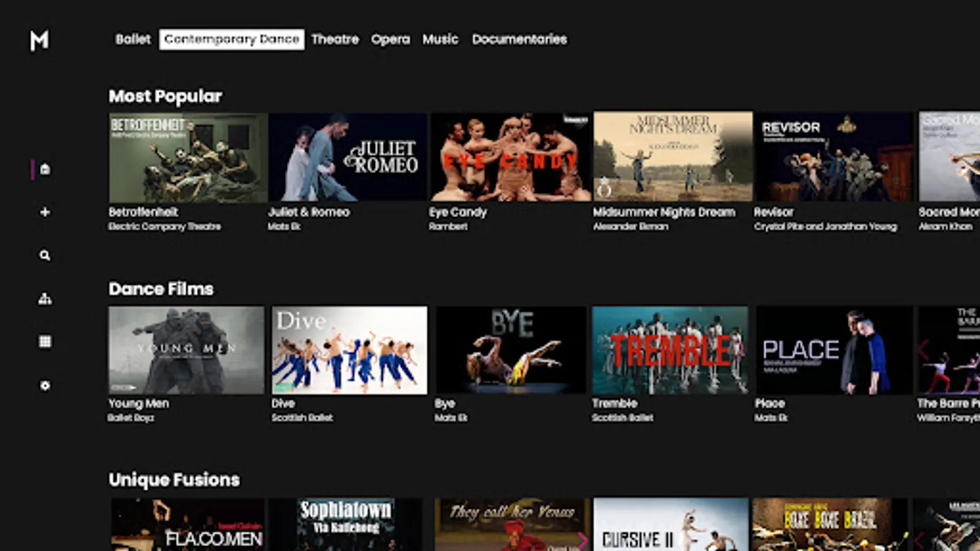
Task: Open the Bye film thumbnail
Action: (511, 350)
